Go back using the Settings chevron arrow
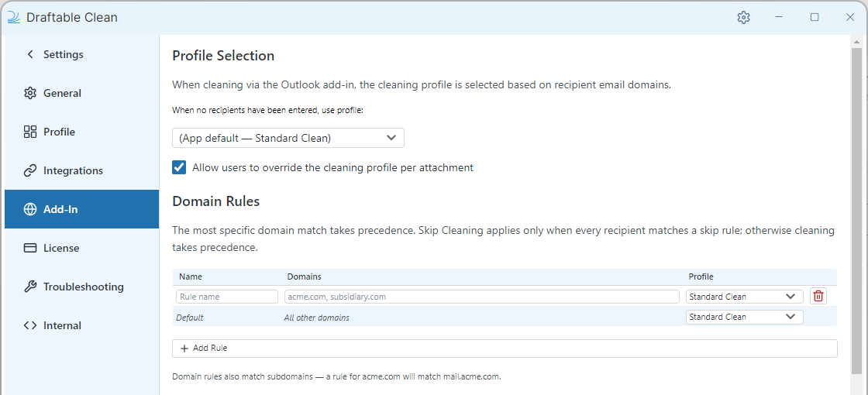 tap(30, 54)
